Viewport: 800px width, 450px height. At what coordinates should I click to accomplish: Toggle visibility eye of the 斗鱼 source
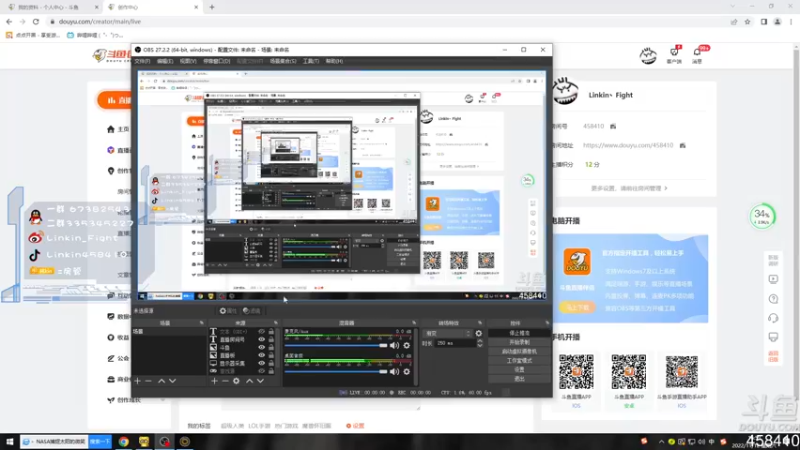click(x=261, y=347)
